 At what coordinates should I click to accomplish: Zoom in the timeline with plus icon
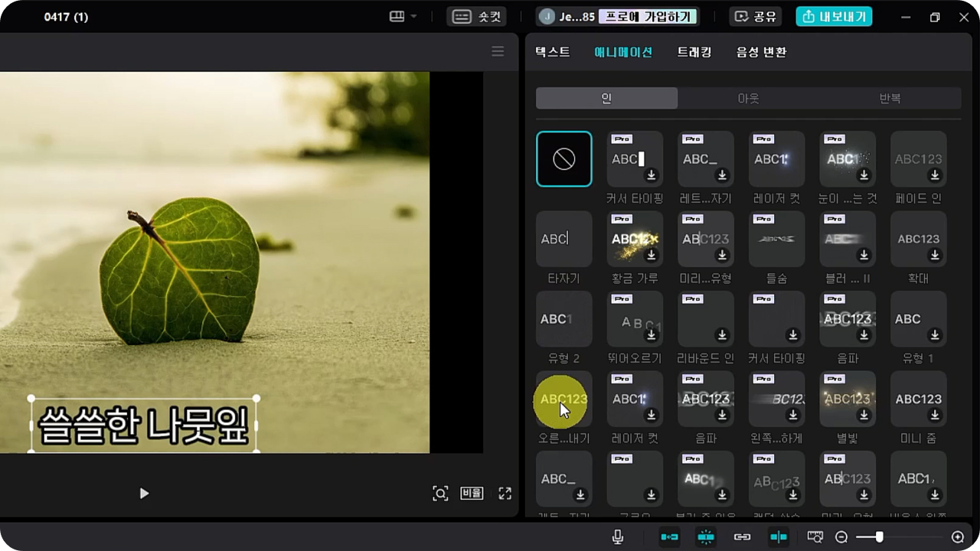[958, 537]
